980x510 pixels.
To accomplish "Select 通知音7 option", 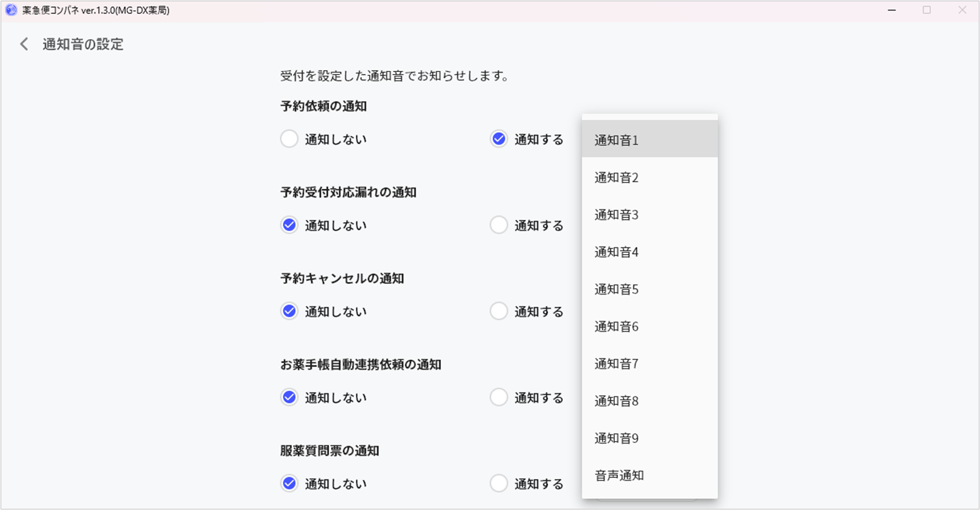I will pos(649,364).
